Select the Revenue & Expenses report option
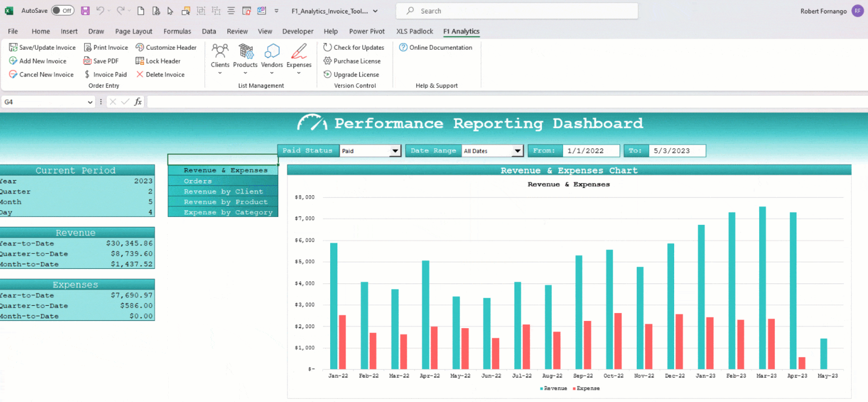868x402 pixels. (x=222, y=170)
